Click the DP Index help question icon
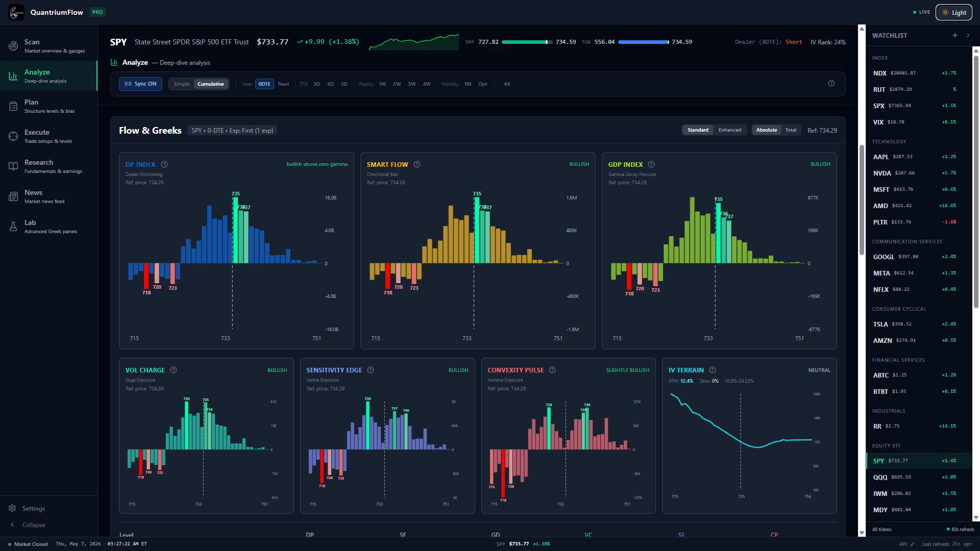 164,164
